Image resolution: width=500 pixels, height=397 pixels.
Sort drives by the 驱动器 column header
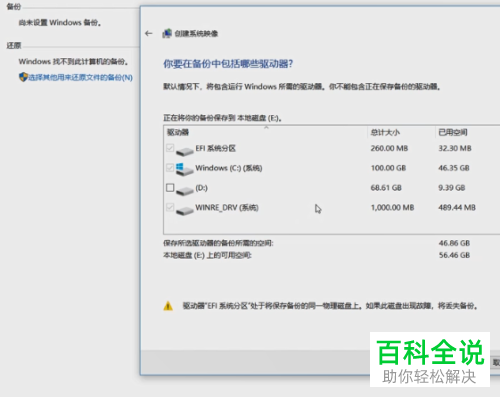[x=266, y=132]
